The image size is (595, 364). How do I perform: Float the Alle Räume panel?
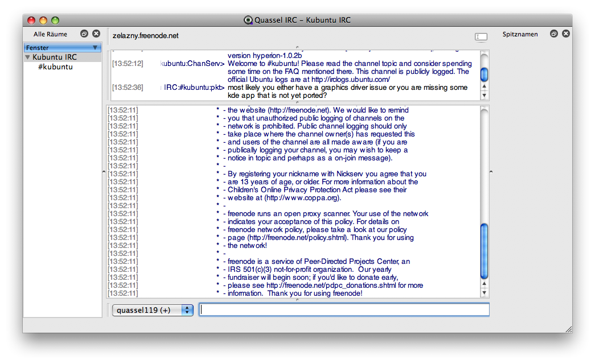pyautogui.click(x=84, y=34)
